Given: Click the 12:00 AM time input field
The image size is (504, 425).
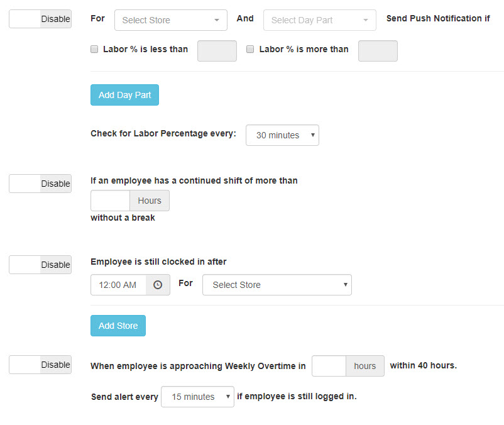Looking at the screenshot, I should click(x=119, y=285).
